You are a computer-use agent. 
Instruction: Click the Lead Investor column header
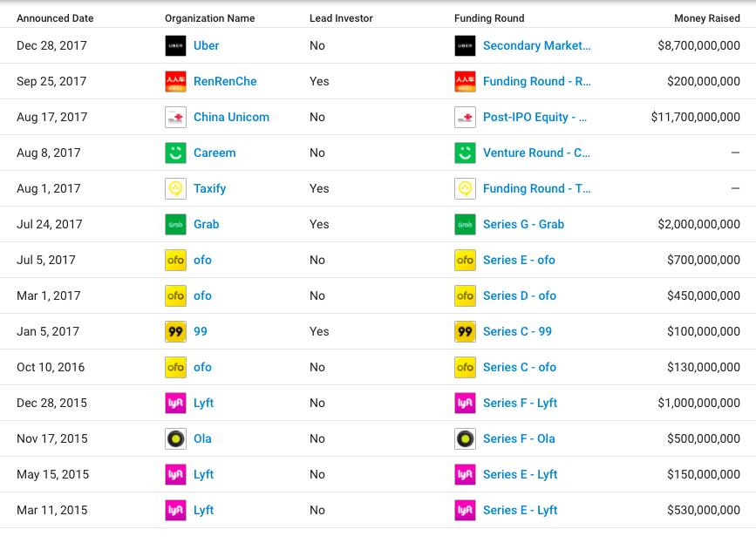(x=341, y=18)
